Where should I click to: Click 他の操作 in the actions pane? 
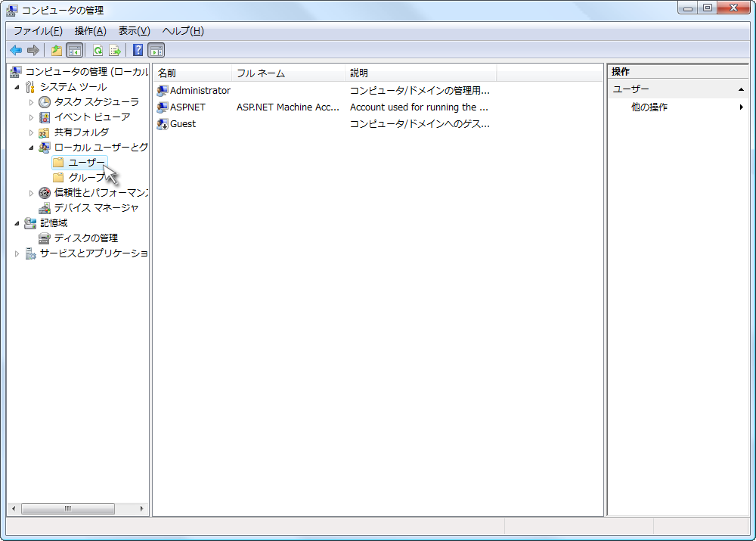coord(649,107)
